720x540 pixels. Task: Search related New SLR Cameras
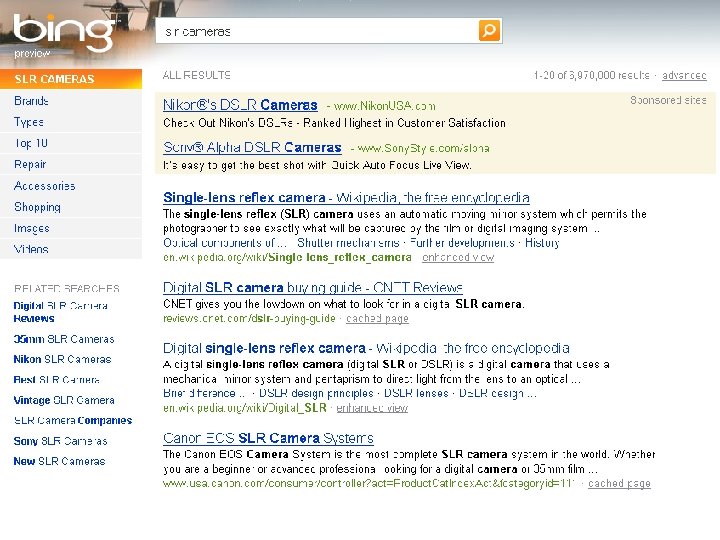pyautogui.click(x=59, y=461)
